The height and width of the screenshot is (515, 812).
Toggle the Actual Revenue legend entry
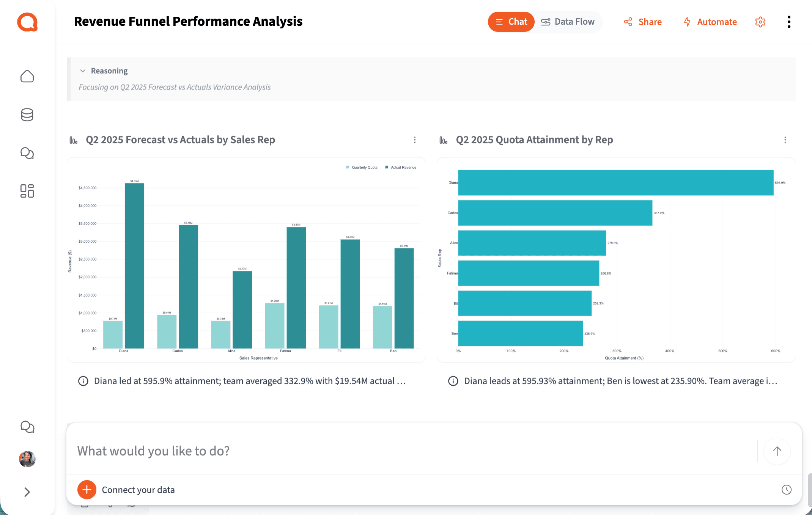coord(400,167)
